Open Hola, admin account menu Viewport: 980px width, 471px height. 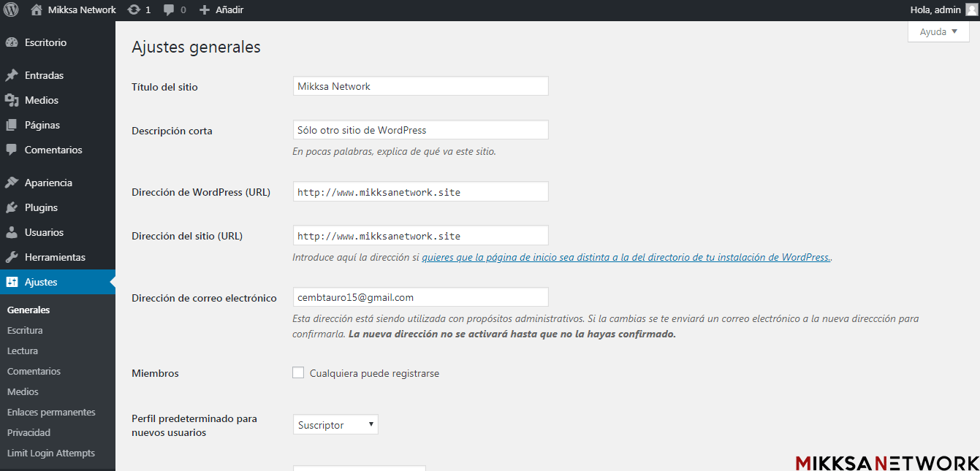[x=935, y=10]
